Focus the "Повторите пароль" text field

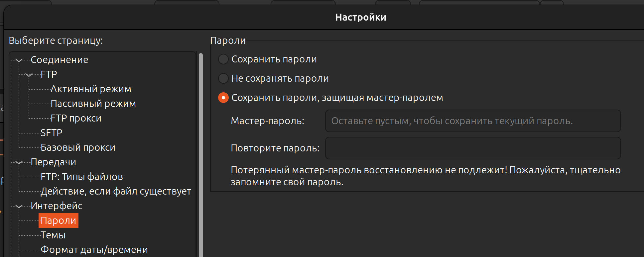(472, 148)
